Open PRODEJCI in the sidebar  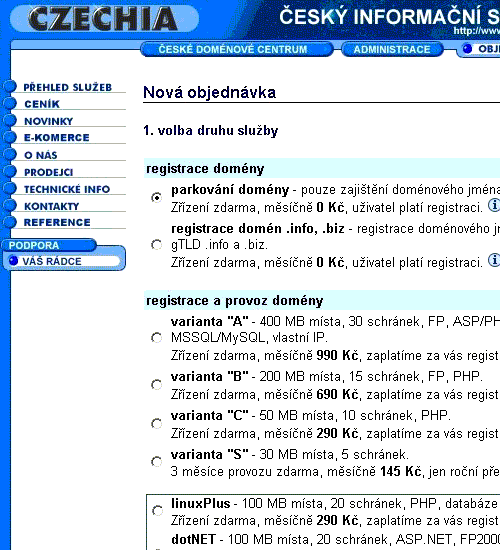[x=48, y=172]
